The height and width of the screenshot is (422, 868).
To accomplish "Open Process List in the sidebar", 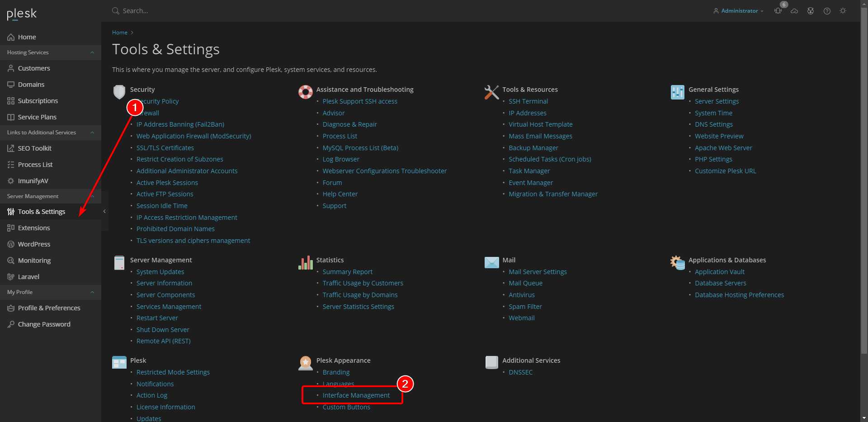I will (x=51, y=165).
